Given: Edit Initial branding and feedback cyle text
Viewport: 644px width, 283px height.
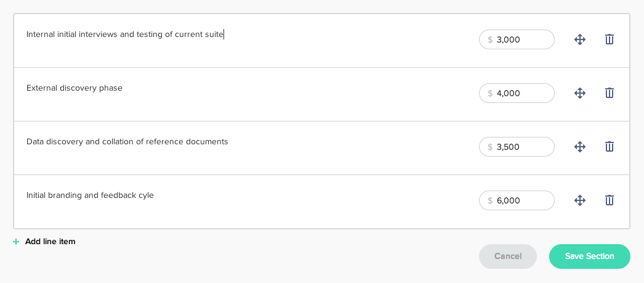Looking at the screenshot, I should pyautogui.click(x=90, y=195).
